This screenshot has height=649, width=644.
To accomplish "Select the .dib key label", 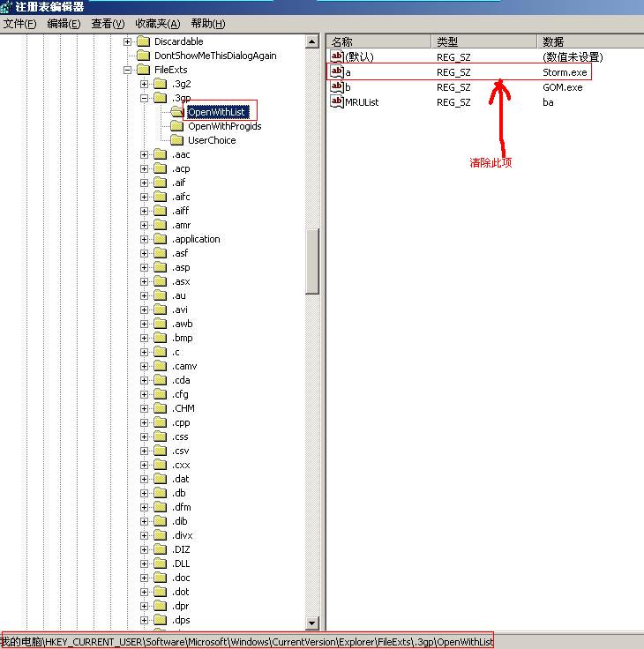I will 180,521.
